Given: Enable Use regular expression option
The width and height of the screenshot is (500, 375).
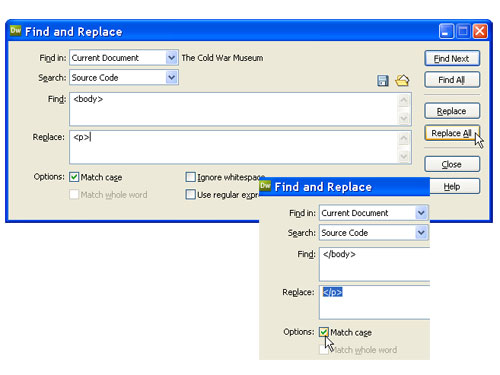Looking at the screenshot, I should (x=190, y=194).
